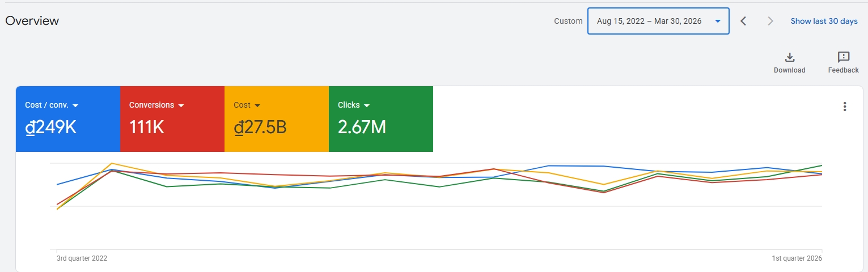
Task: Click the 1st quarter 2026 axis label
Action: (x=797, y=258)
